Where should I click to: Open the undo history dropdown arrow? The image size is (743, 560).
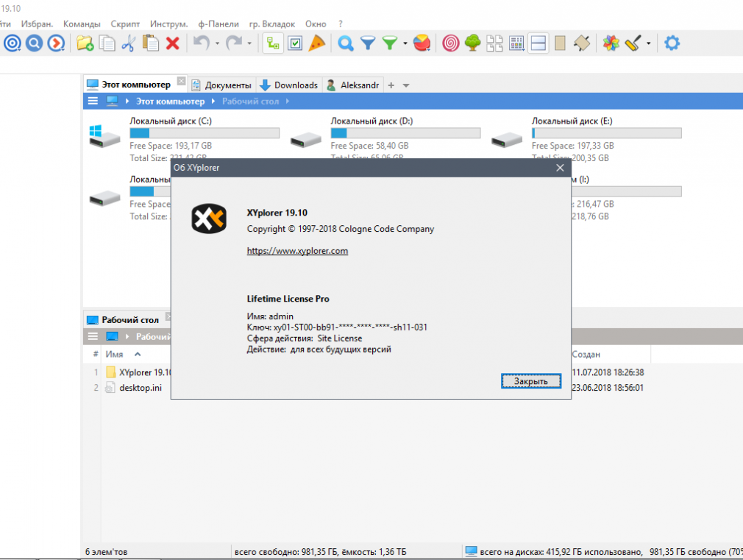217,43
